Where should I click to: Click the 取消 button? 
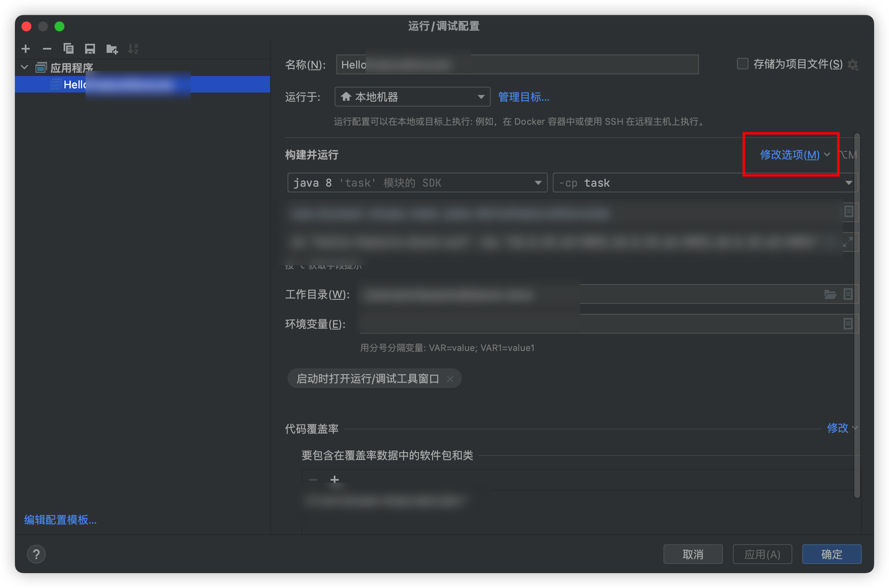pyautogui.click(x=693, y=554)
